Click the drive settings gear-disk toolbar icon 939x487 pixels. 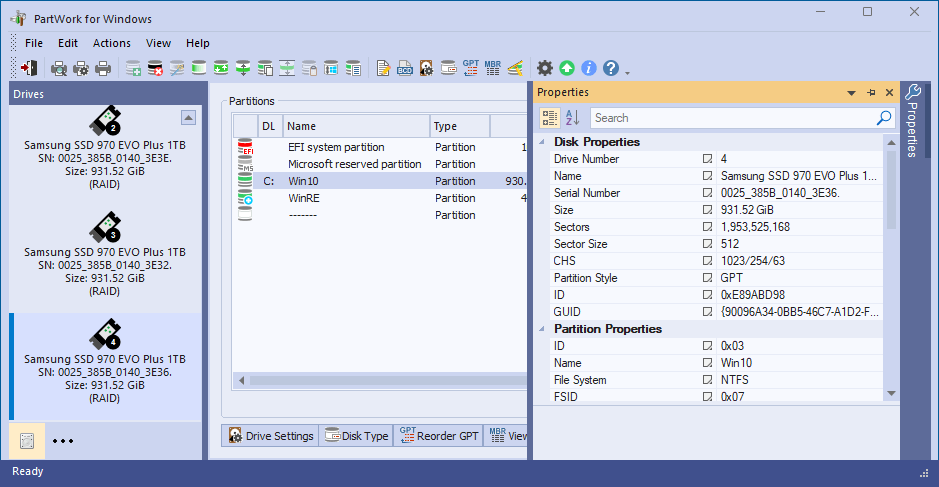click(x=426, y=68)
